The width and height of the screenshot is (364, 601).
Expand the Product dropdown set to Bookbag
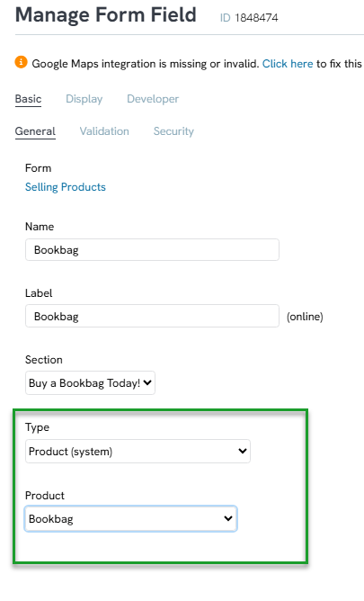[x=131, y=518]
